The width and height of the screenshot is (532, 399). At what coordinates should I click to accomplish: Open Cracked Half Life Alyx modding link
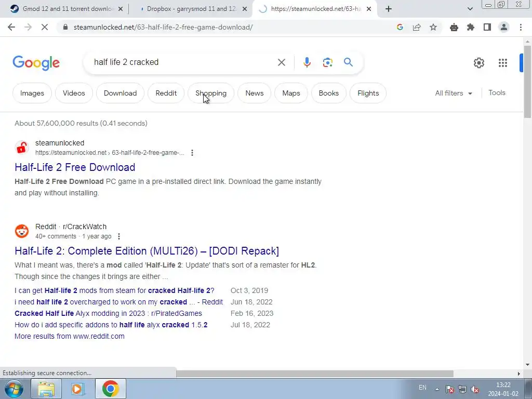(x=108, y=313)
